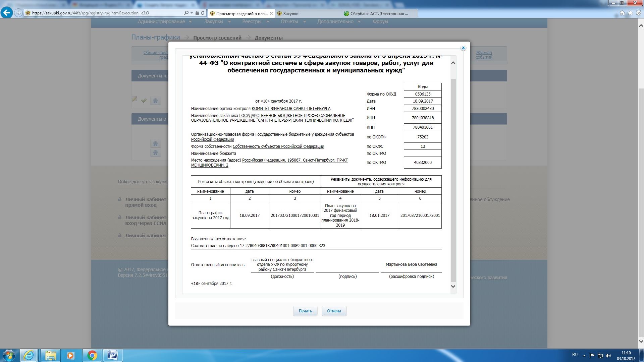Click number 2017037210001720010001 cell
The image size is (644, 362).
[295, 216]
